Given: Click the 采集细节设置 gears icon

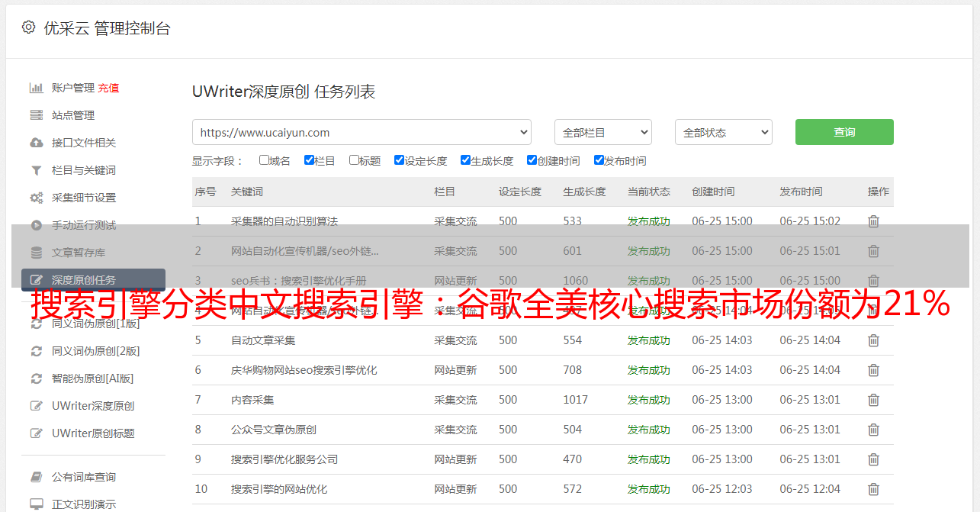Looking at the screenshot, I should coord(36,198).
